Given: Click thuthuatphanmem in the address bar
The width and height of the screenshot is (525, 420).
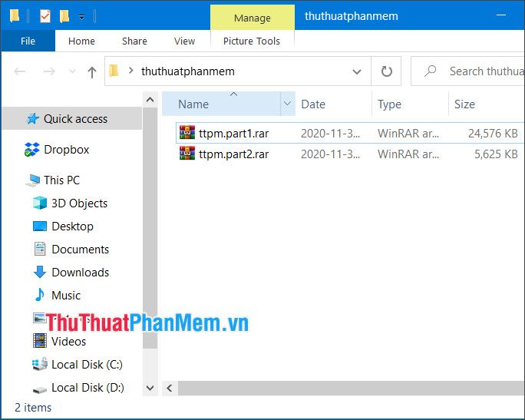Looking at the screenshot, I should 188,71.
